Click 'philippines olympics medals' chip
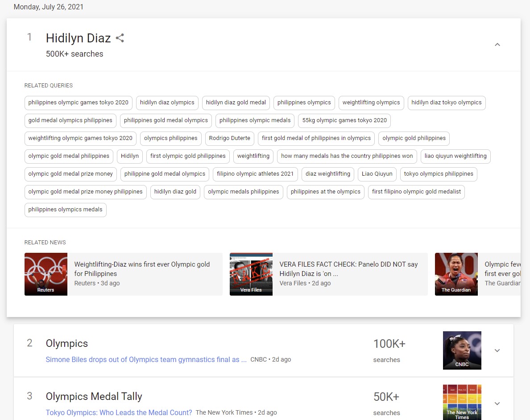This screenshot has height=420, width=530. coord(66,210)
